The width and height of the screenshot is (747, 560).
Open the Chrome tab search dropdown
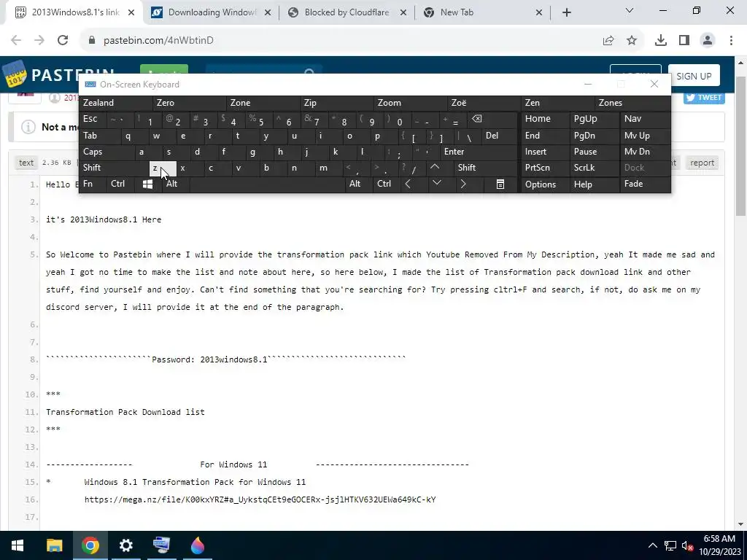(630, 10)
